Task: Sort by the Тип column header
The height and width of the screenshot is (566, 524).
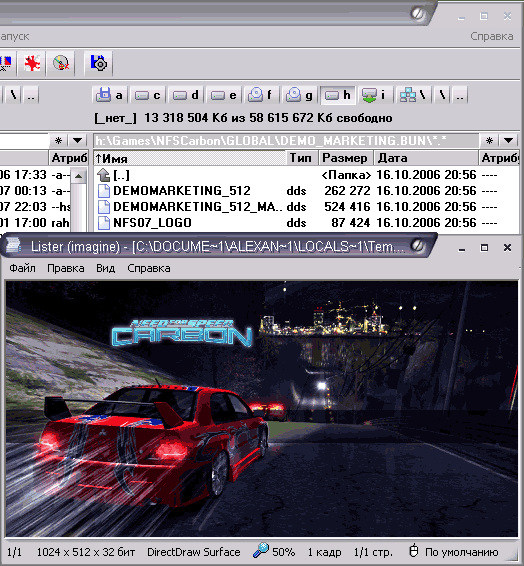Action: [301, 158]
